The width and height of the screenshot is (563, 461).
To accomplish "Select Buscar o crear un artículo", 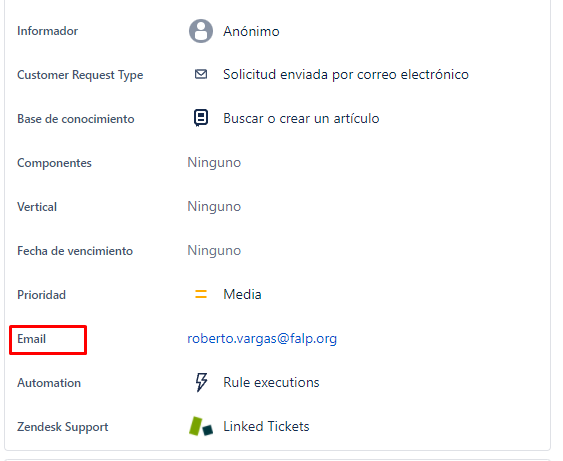I will [301, 118].
